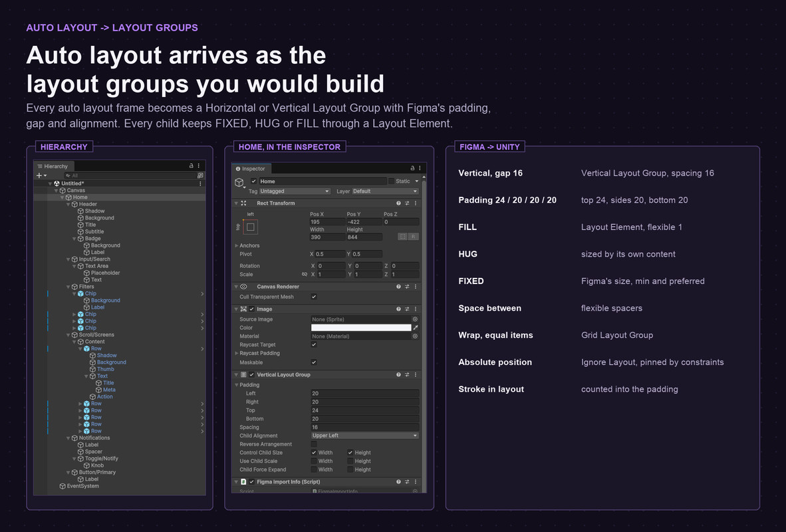Image resolution: width=786 pixels, height=532 pixels.
Task: Pick color with the eyedropper icon
Action: click(x=416, y=328)
